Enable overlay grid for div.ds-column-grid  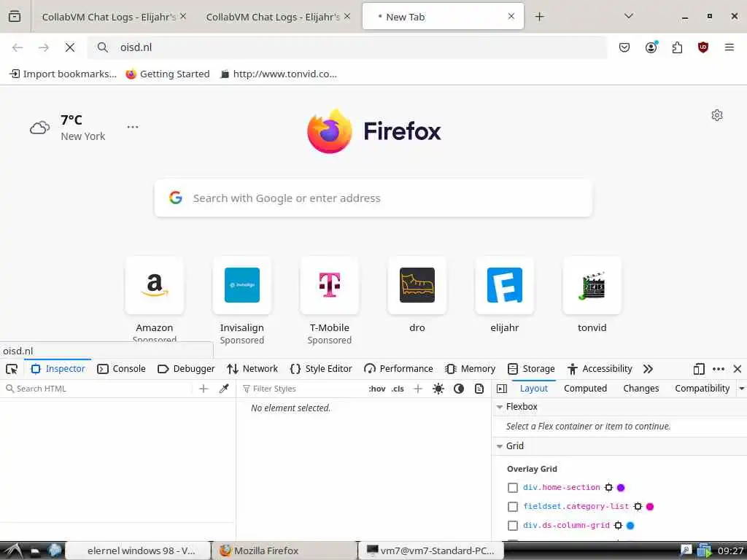pos(513,526)
